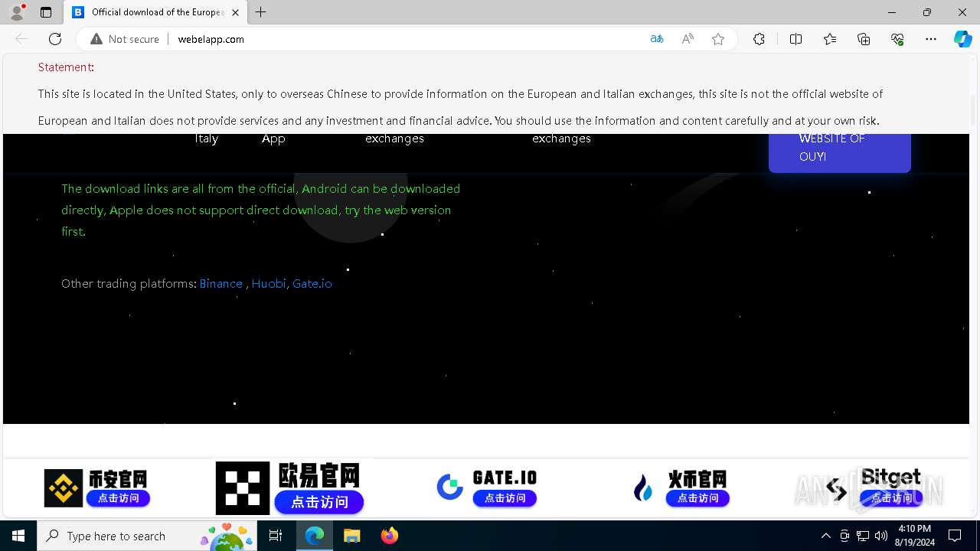Image resolution: width=980 pixels, height=551 pixels.
Task: Open the Collections icon
Action: 864,39
